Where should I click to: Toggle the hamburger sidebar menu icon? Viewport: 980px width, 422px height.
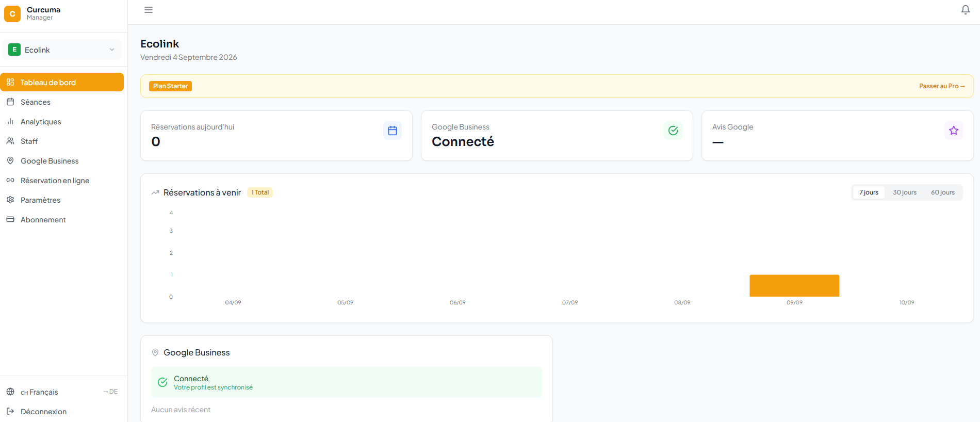click(149, 10)
